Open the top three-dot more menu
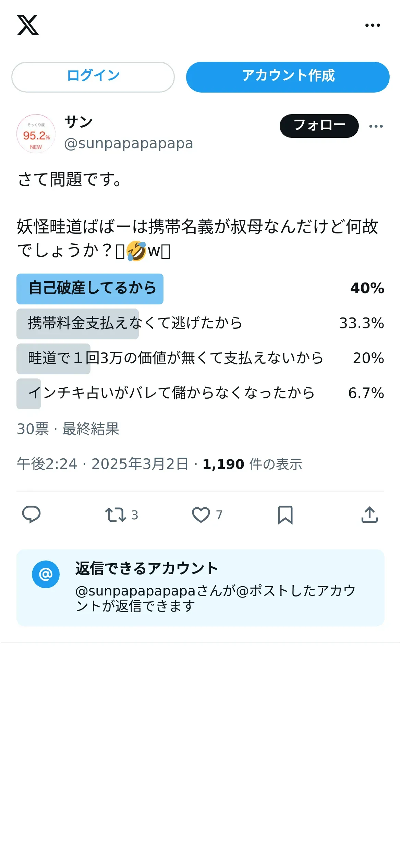401x868 pixels. click(373, 25)
